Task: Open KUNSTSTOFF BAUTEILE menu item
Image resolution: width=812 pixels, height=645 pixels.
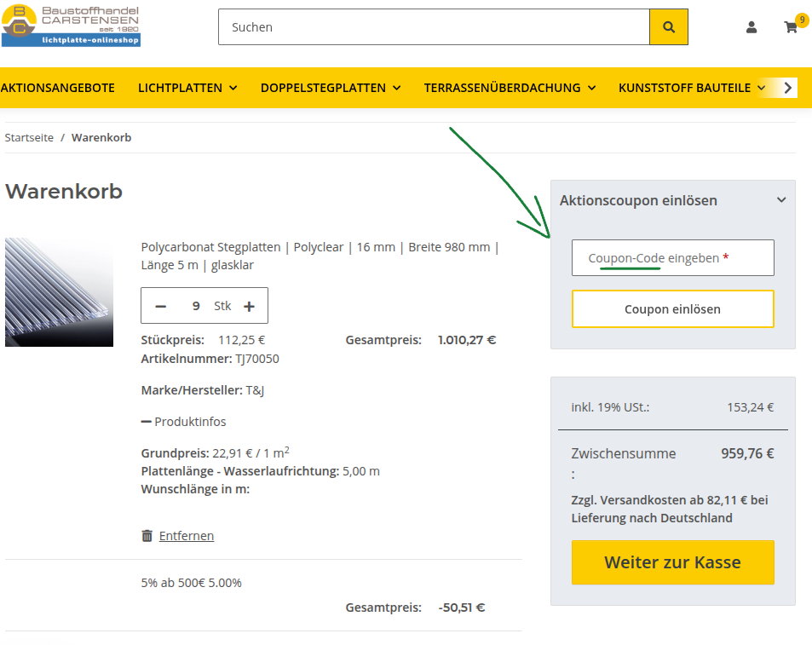Action: click(x=692, y=87)
